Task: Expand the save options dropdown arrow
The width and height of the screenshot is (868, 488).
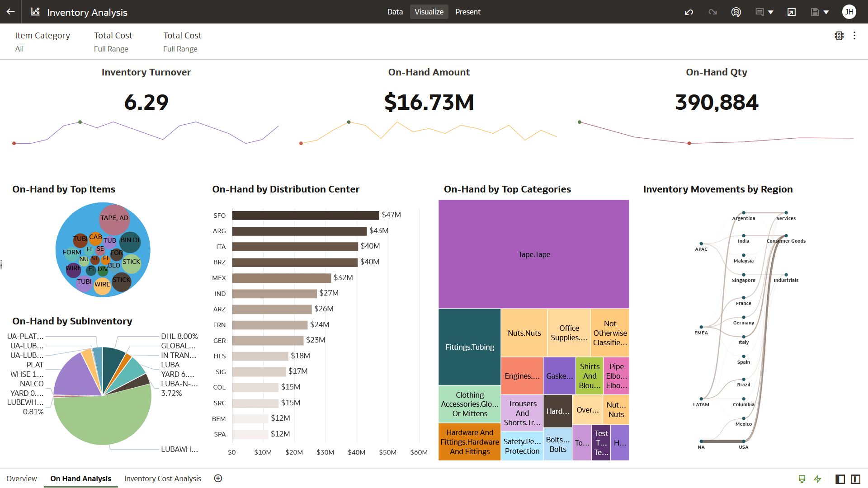Action: coord(826,12)
